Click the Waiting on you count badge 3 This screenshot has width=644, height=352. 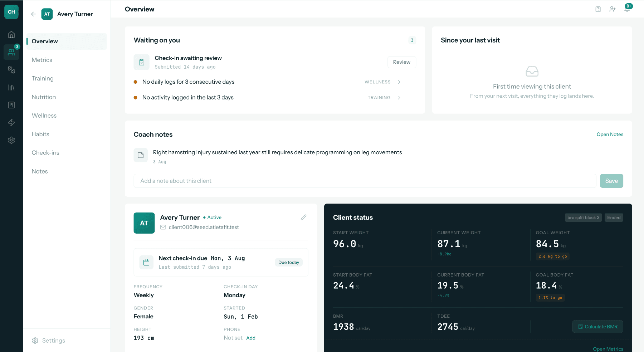pos(412,40)
